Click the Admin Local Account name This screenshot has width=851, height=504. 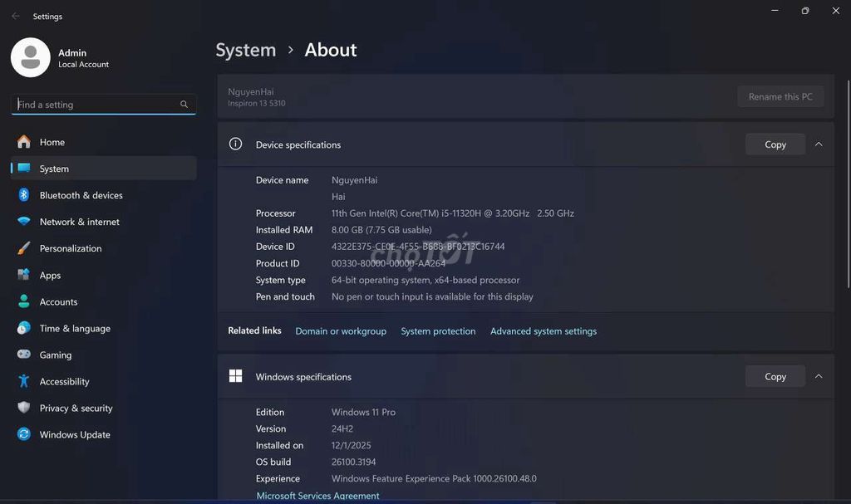click(x=83, y=58)
